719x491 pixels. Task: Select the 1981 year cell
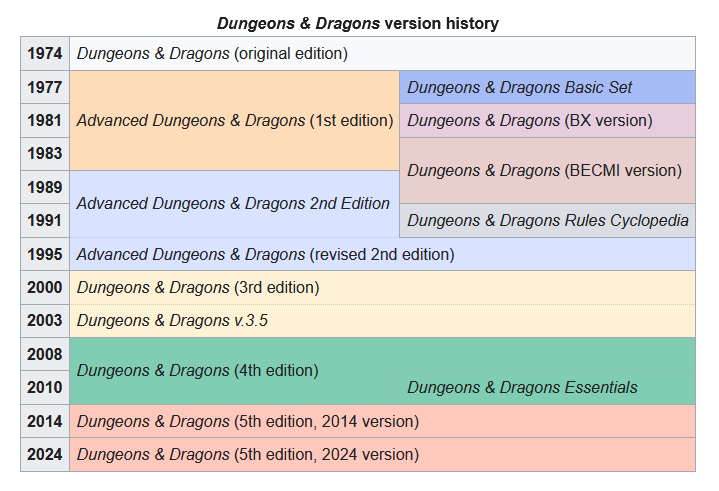click(45, 121)
